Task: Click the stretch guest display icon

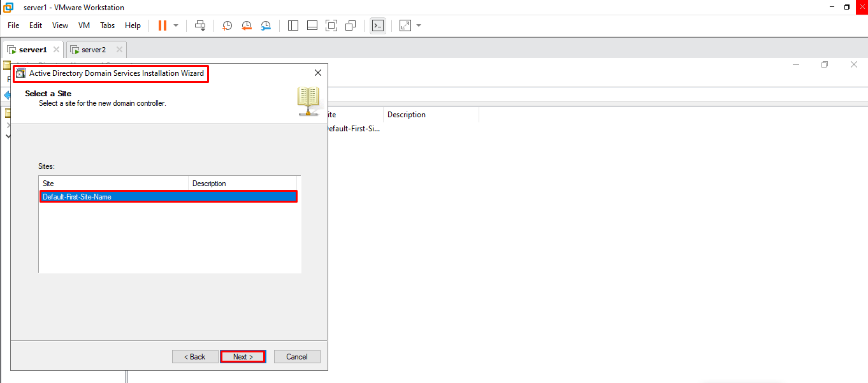Action: (x=405, y=25)
